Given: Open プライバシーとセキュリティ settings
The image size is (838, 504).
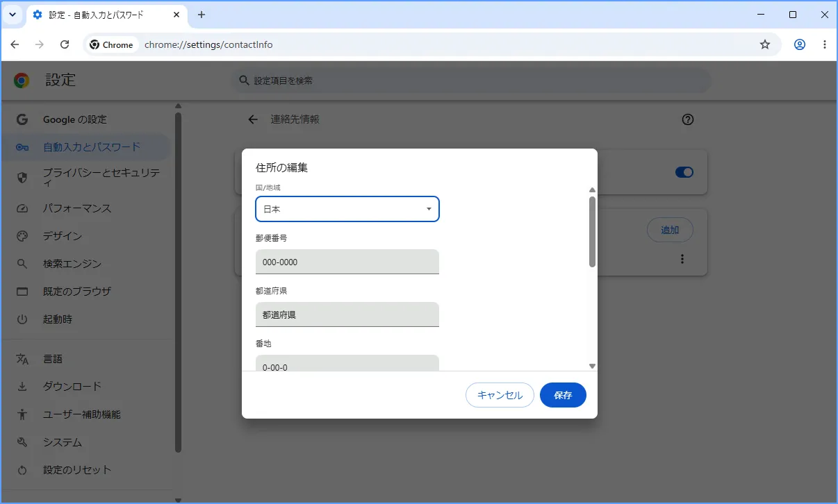Looking at the screenshot, I should tap(86, 178).
